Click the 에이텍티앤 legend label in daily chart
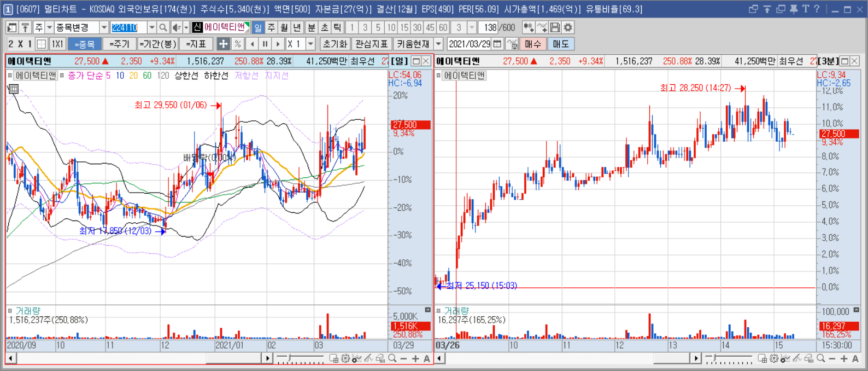This screenshot has height=371, width=868. click(36, 76)
